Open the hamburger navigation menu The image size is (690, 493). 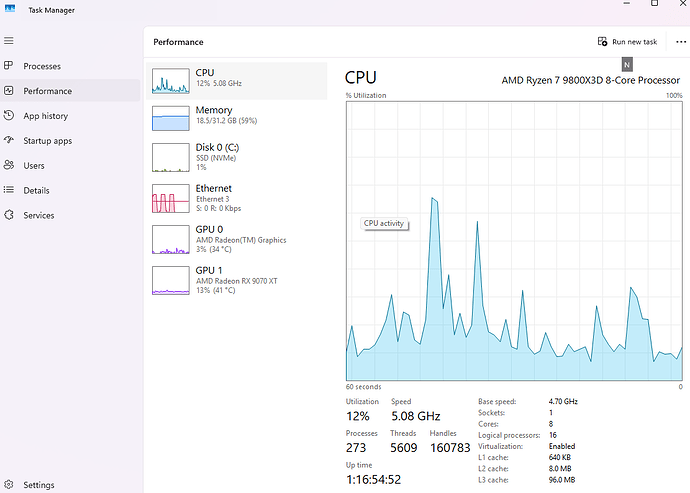click(9, 41)
